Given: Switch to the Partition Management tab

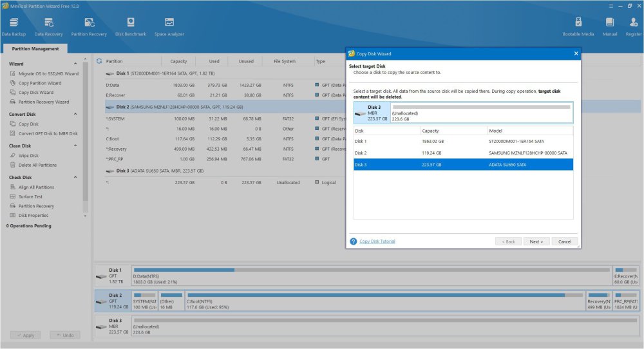Looking at the screenshot, I should coord(35,48).
